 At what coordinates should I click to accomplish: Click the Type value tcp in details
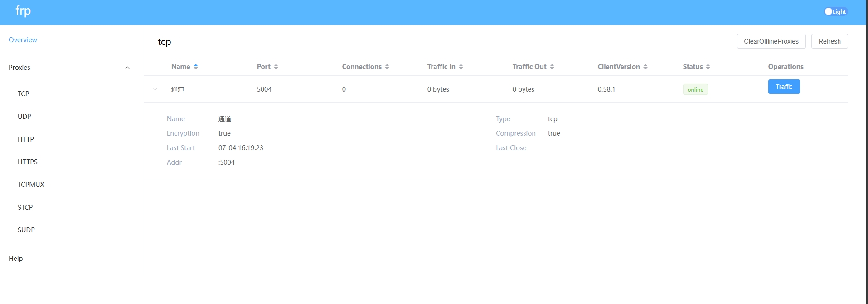click(x=553, y=119)
